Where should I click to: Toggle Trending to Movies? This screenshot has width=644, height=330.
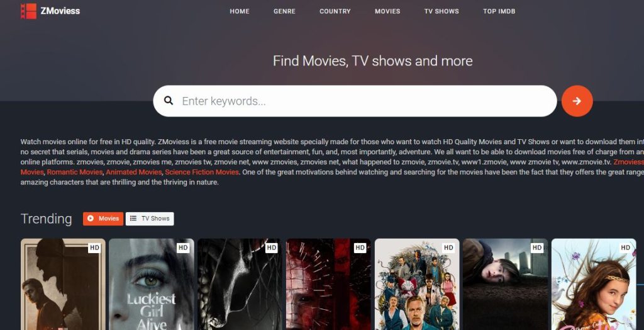coord(103,219)
